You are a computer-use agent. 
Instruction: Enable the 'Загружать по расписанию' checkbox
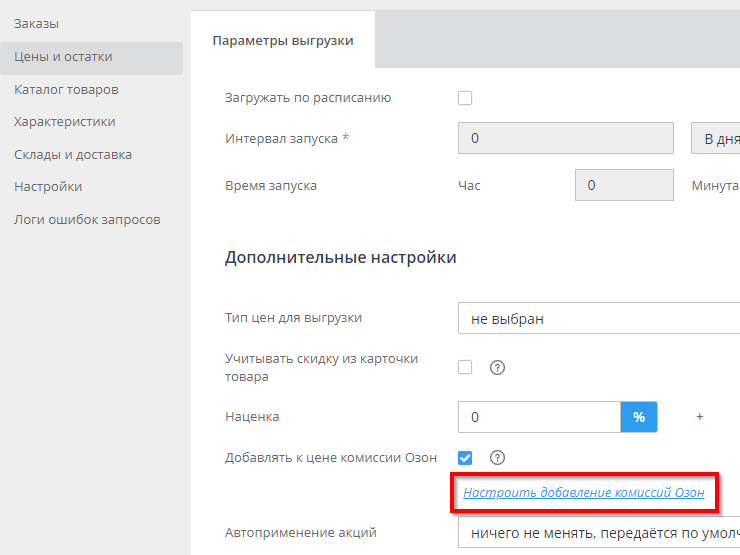465,98
